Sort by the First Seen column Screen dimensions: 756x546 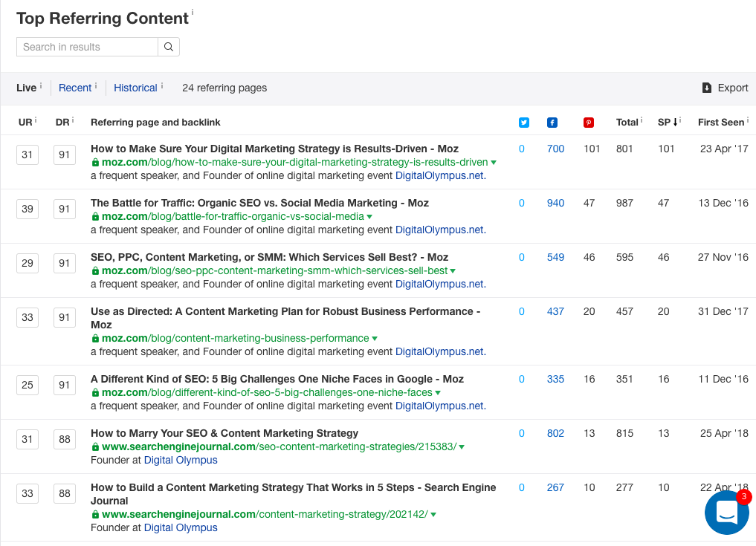pos(721,123)
